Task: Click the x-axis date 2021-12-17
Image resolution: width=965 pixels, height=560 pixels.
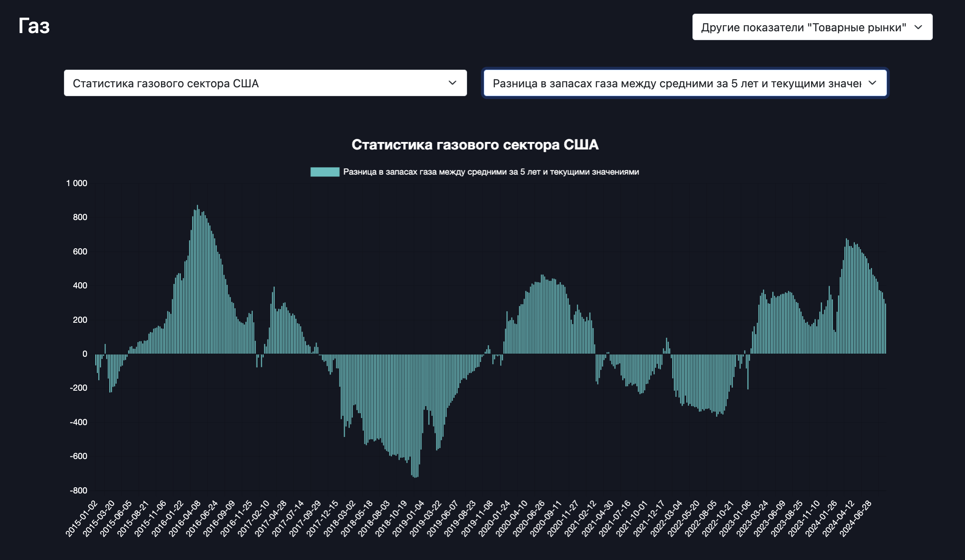Action: click(x=649, y=519)
